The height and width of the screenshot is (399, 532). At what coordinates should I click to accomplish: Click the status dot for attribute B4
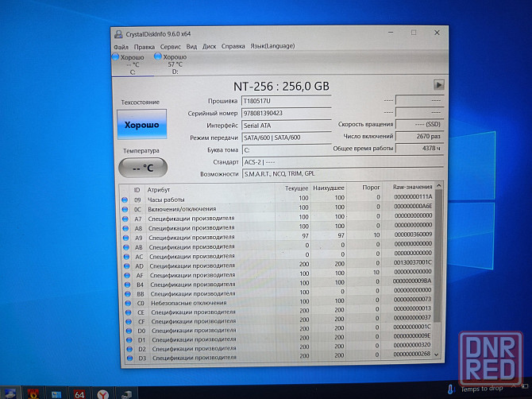(128, 285)
